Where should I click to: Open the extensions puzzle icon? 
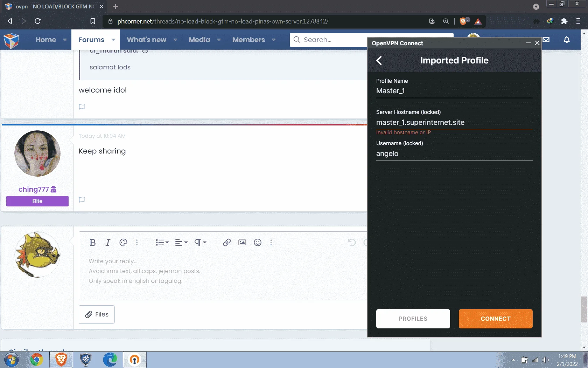[564, 21]
